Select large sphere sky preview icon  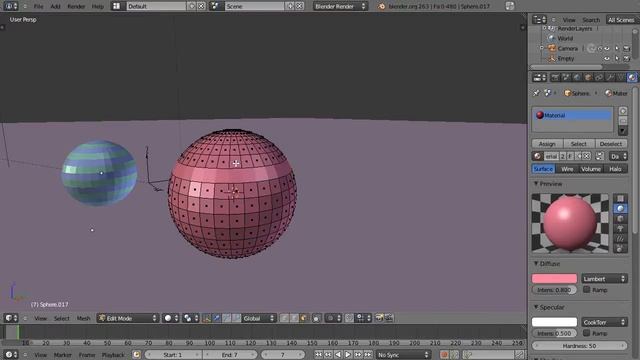coord(620,248)
